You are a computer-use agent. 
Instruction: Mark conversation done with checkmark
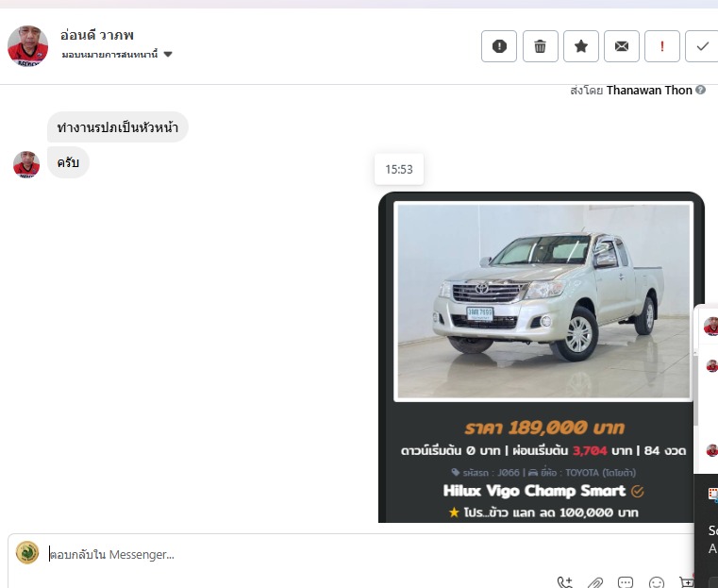tap(702, 46)
